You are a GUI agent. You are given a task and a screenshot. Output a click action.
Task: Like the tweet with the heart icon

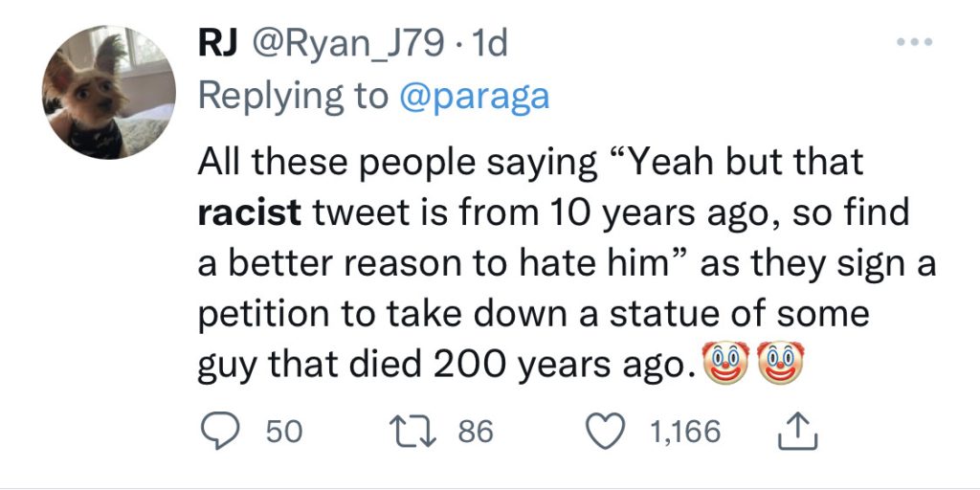[x=605, y=432]
